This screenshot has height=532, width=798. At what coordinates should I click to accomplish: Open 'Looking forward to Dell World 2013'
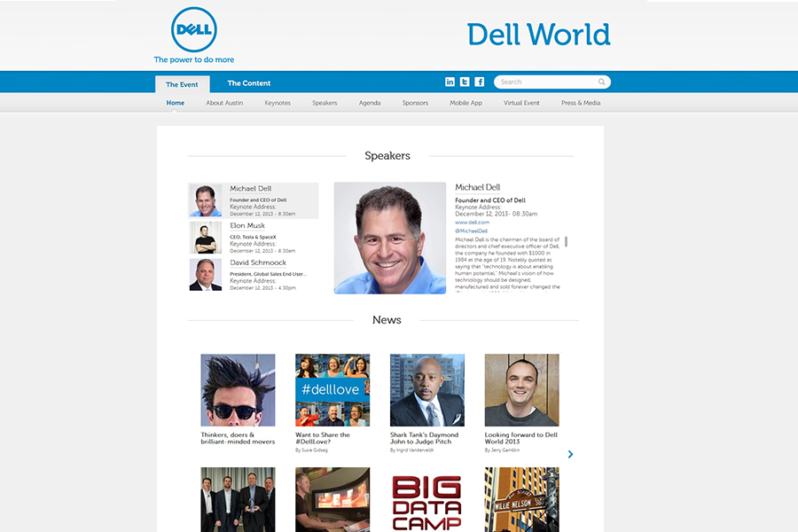521,438
